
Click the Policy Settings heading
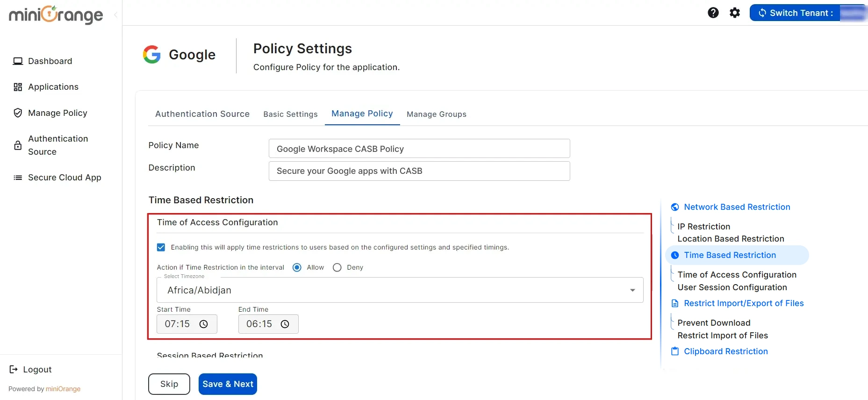pos(302,49)
